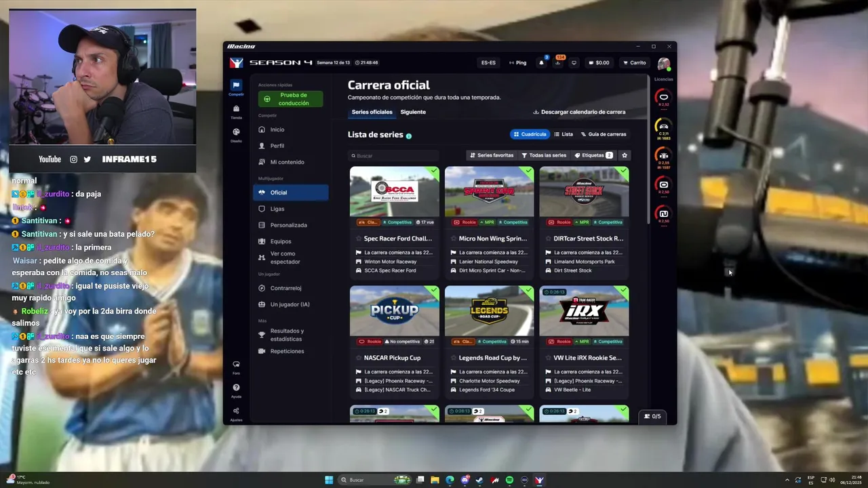
Task: Click the iRacing logo in the header
Action: (x=236, y=62)
